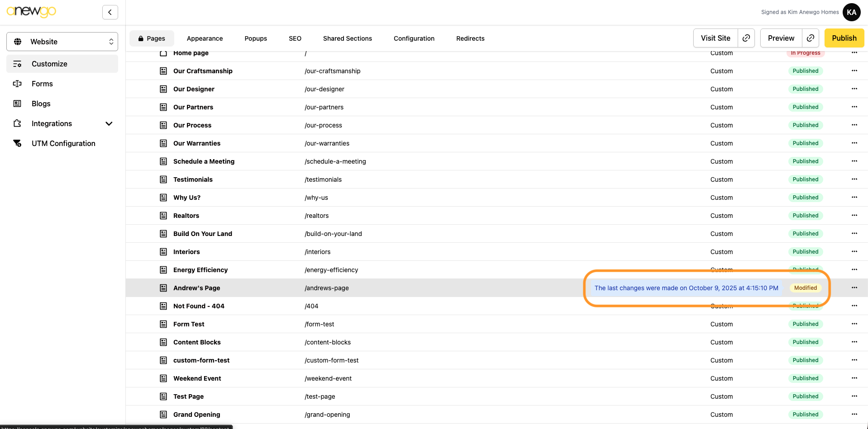Open the Website selector dropdown
Image resolution: width=868 pixels, height=429 pixels.
(x=62, y=42)
